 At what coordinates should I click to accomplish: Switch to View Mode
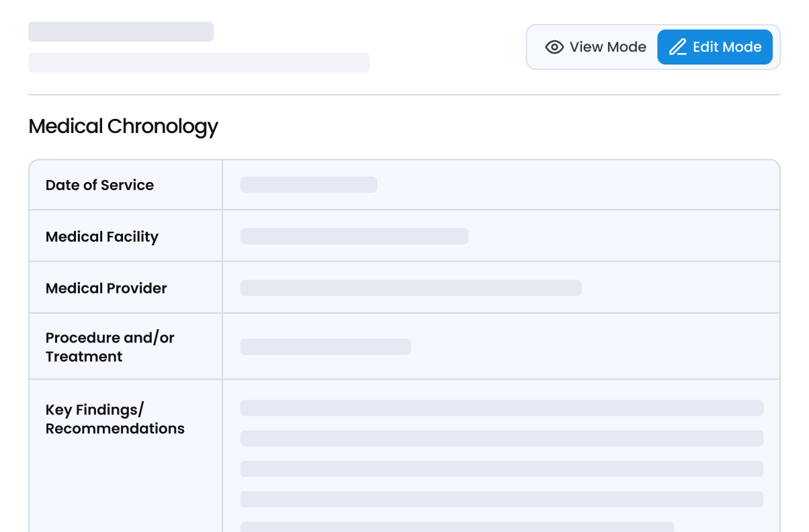point(595,47)
